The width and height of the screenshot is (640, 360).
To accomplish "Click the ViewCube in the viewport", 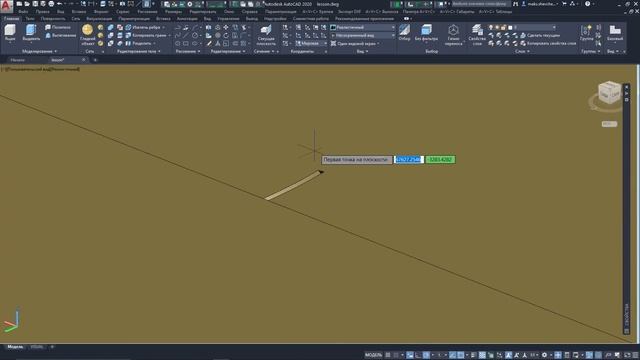I will click(609, 93).
